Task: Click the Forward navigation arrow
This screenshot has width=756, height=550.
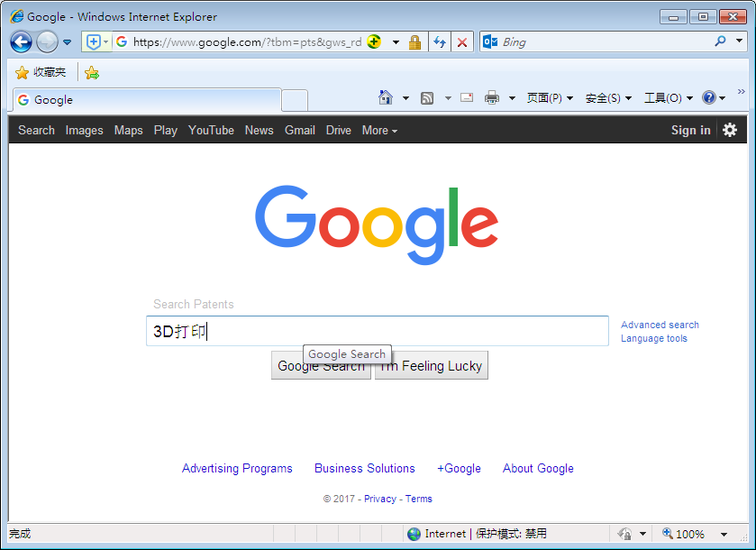Action: 47,42
